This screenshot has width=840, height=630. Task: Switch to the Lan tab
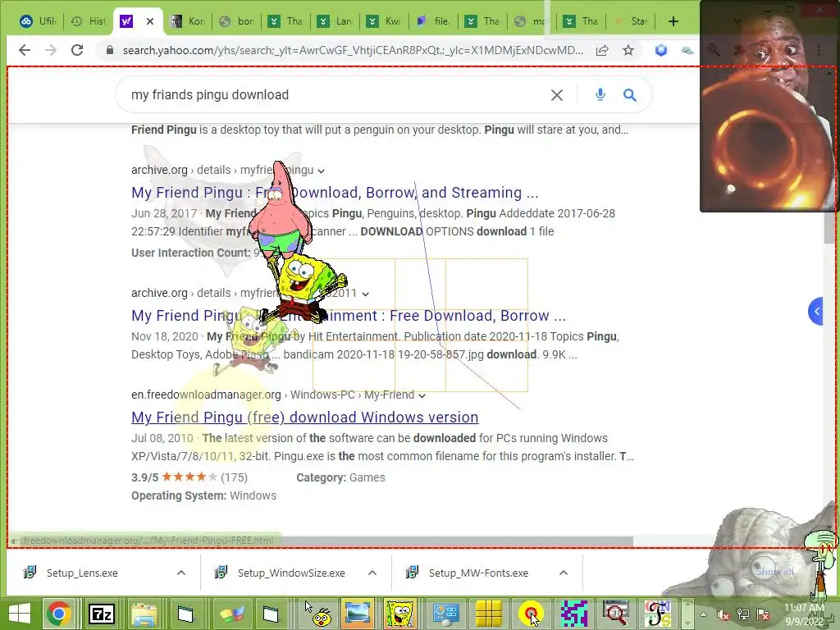coord(335,21)
